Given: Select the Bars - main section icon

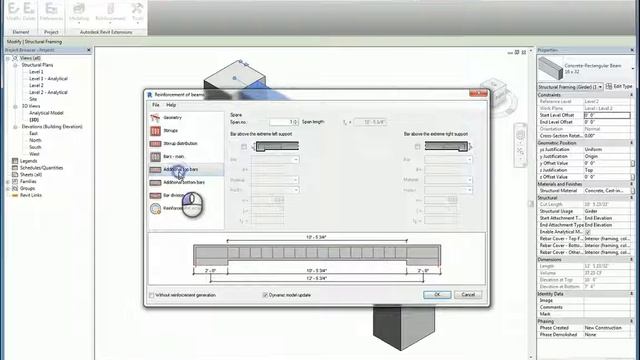Looking at the screenshot, I should (155, 157).
